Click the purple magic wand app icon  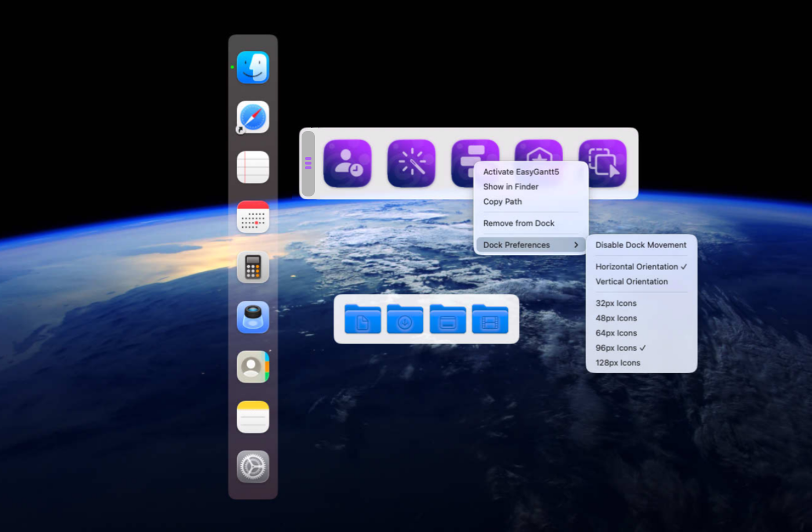[x=411, y=163]
